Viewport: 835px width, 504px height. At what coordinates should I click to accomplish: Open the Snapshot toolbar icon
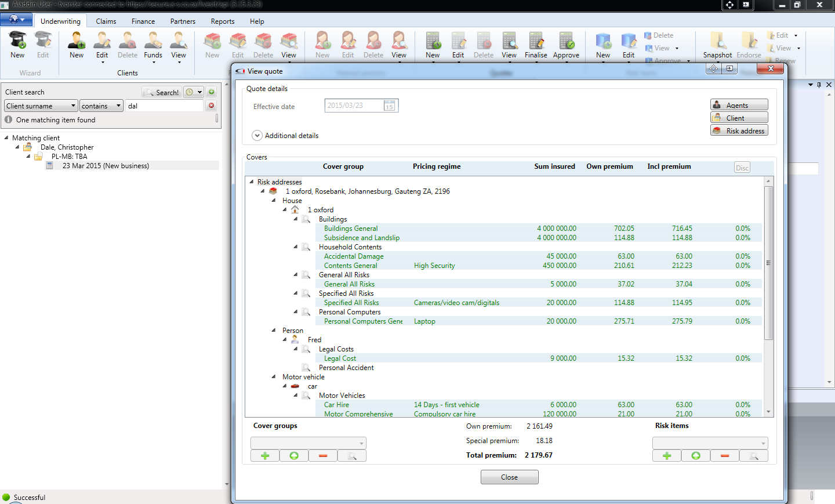[x=717, y=45]
